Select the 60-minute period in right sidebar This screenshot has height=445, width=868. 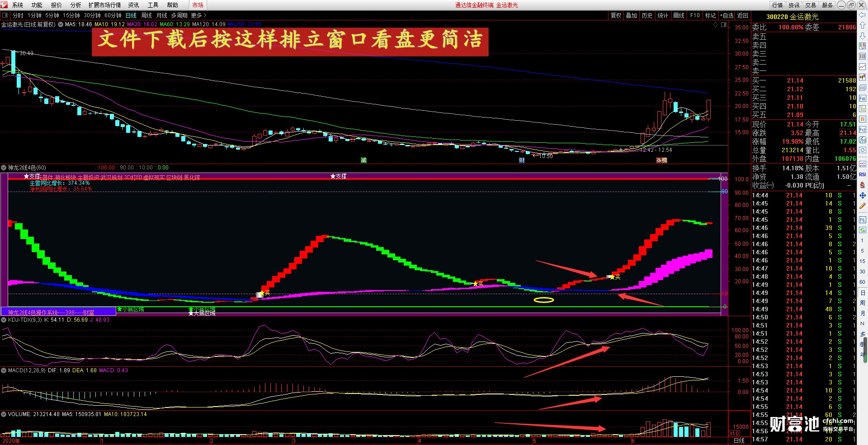coord(862,282)
